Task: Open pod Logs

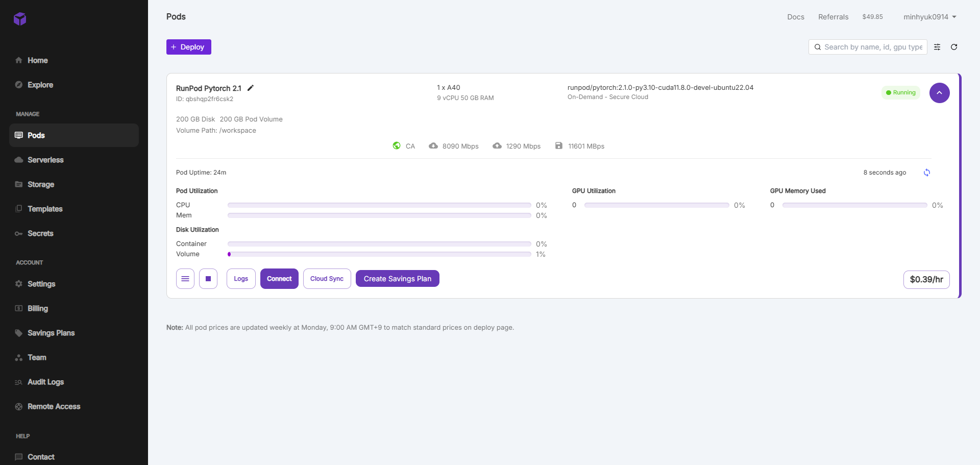Action: (x=241, y=279)
